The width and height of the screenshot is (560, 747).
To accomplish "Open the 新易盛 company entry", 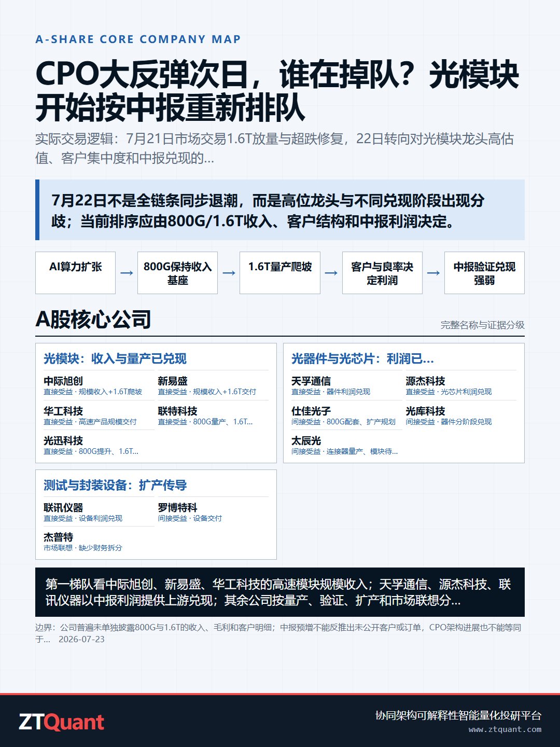I will point(213,385).
